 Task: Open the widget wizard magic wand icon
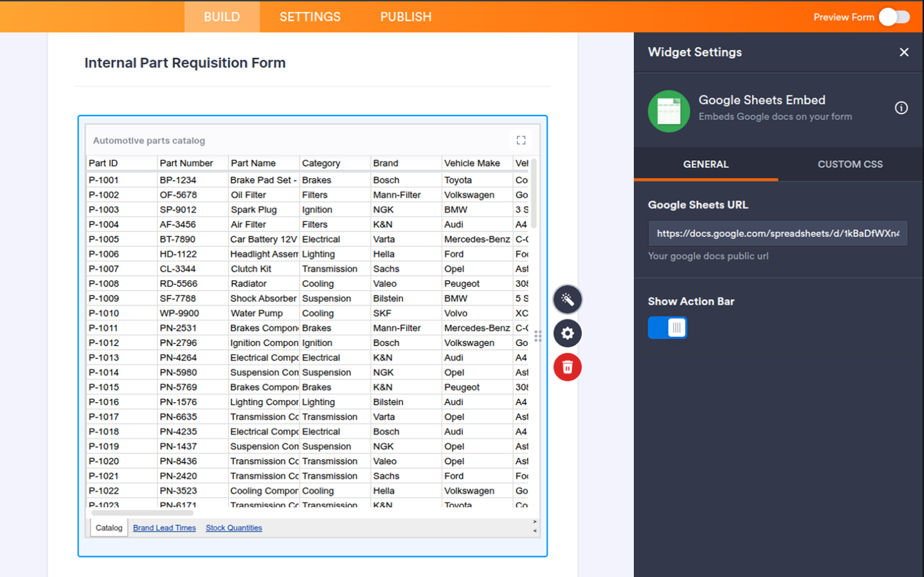pos(567,300)
